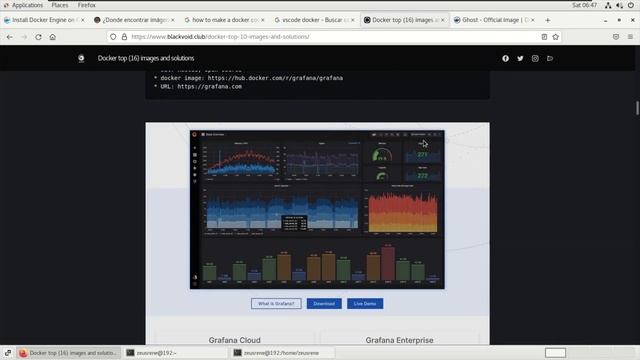The image size is (640, 360).
Task: Open the site's Facebook page
Action: (505, 58)
